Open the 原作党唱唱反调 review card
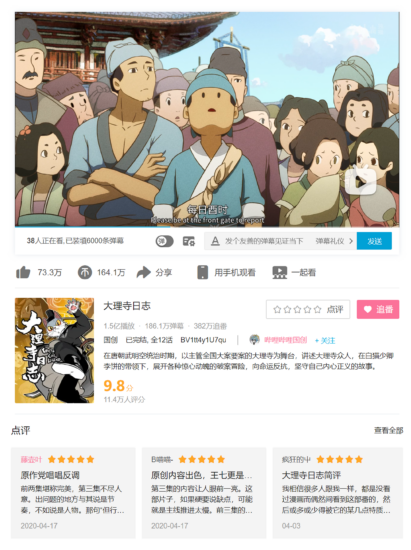The width and height of the screenshot is (411, 550). tap(73, 492)
